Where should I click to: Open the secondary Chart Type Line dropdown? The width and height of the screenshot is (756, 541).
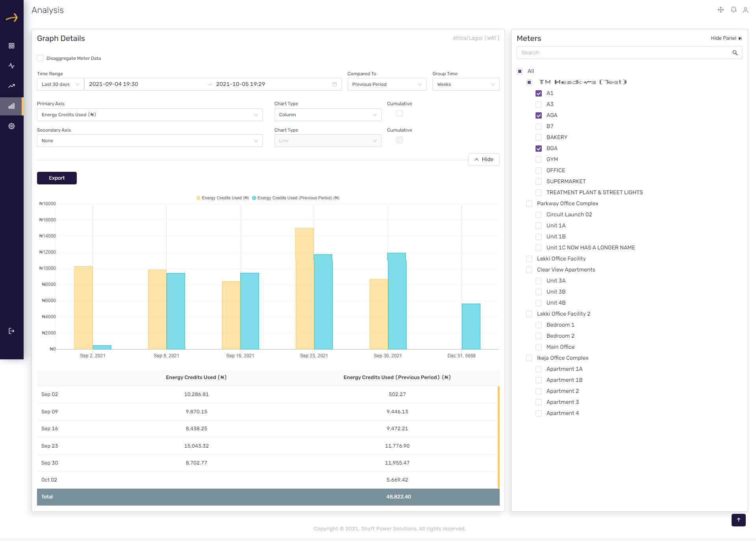(328, 141)
